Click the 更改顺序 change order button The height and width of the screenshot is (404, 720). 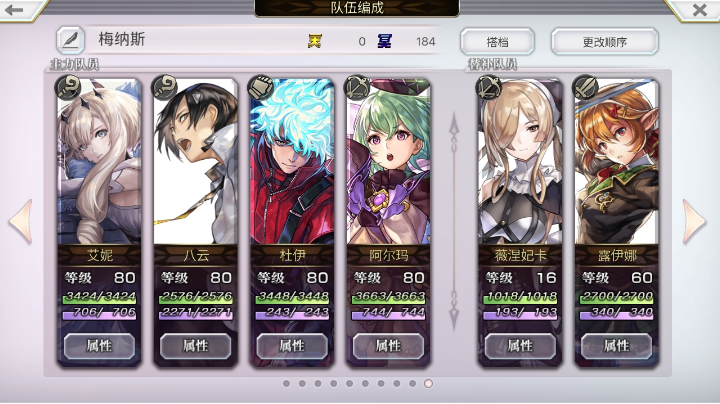(x=605, y=42)
